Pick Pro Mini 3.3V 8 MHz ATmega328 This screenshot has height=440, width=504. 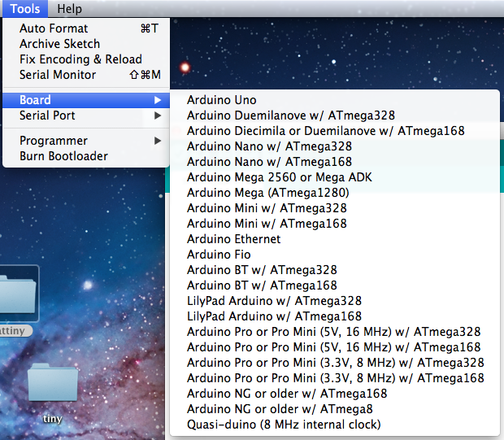click(335, 363)
